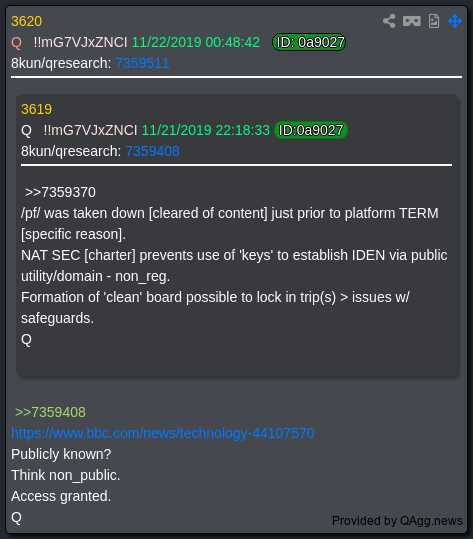Open the Provided by QAgg.news credit

click(397, 521)
